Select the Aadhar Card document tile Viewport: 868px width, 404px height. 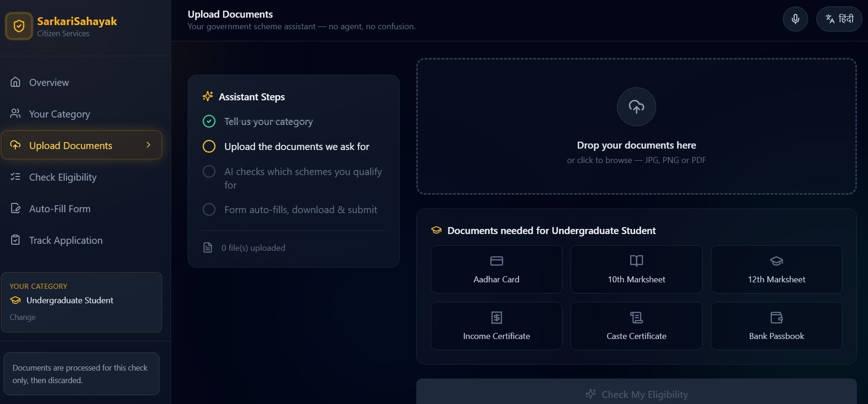point(496,269)
